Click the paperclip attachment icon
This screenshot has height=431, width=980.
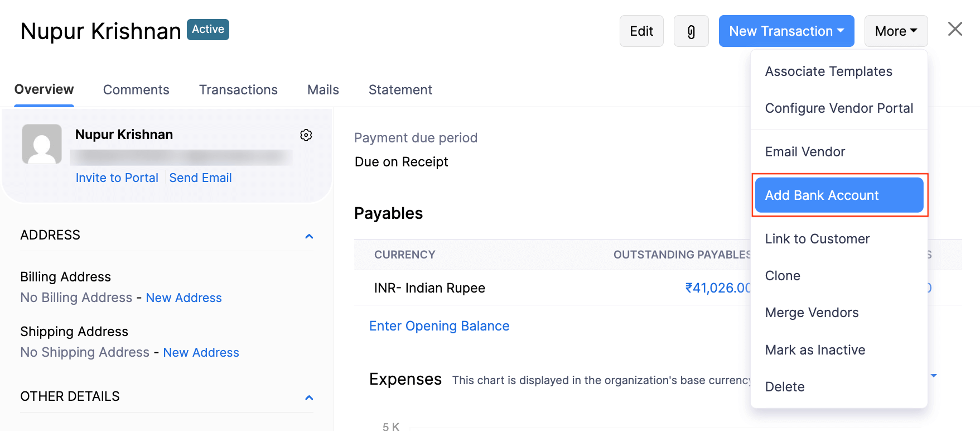(x=691, y=31)
